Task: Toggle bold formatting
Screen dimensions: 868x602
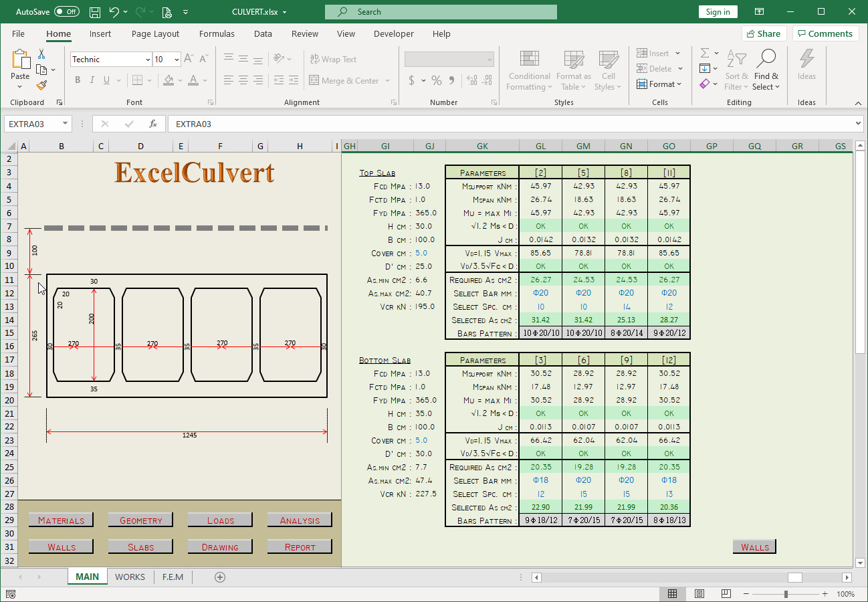Action: tap(77, 80)
